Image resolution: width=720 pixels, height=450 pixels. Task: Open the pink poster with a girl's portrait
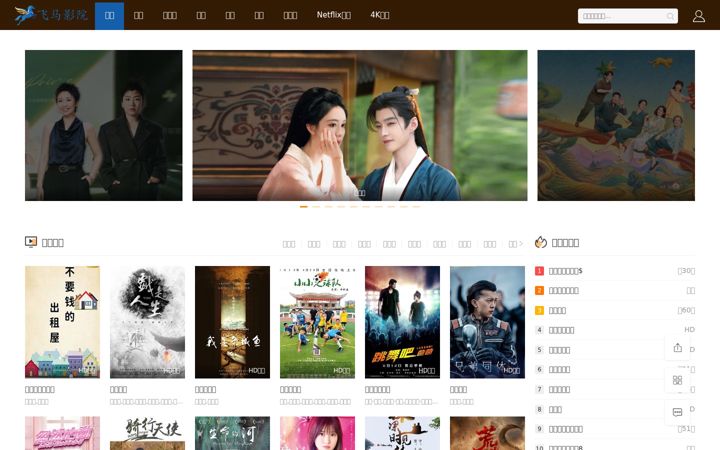click(x=317, y=433)
